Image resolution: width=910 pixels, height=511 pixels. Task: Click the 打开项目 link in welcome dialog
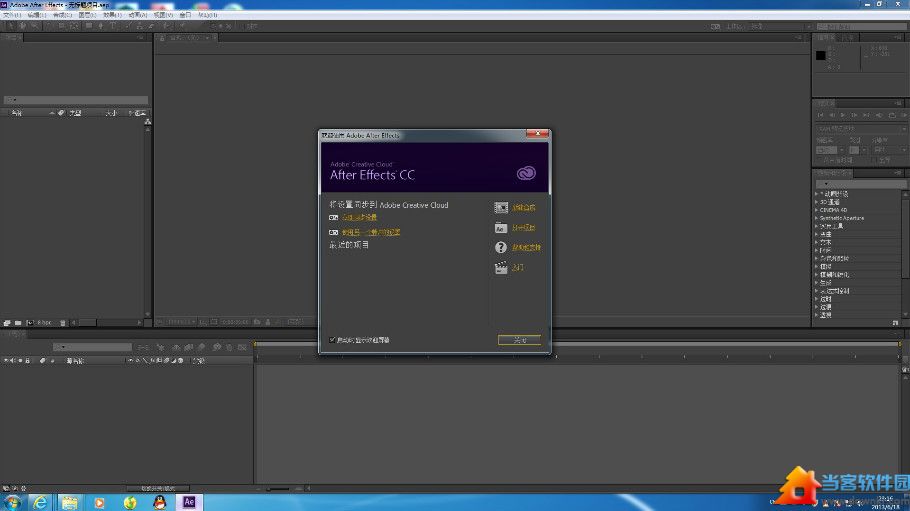523,228
